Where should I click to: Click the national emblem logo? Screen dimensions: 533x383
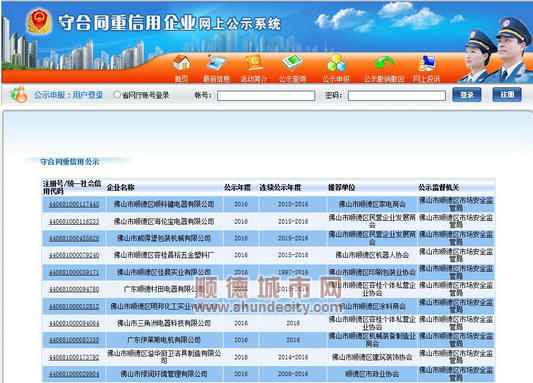tap(39, 21)
